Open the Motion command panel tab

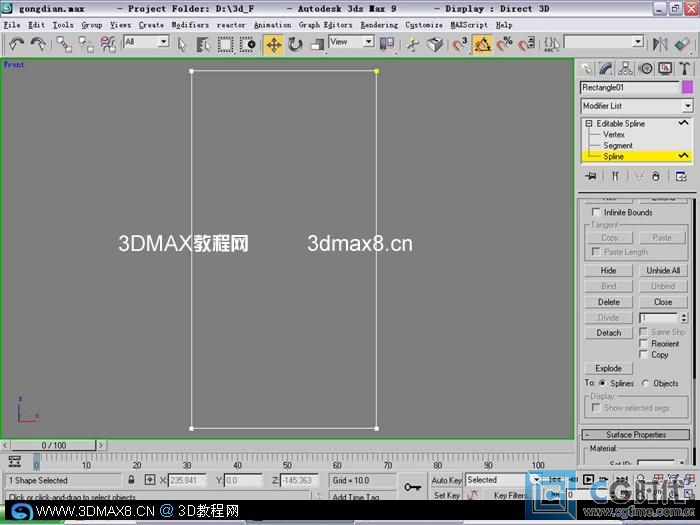pos(645,68)
